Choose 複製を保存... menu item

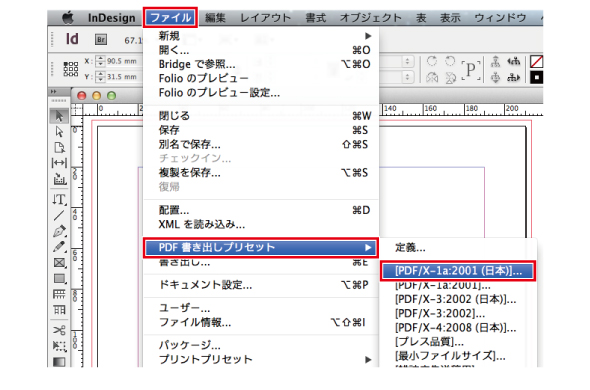click(261, 173)
